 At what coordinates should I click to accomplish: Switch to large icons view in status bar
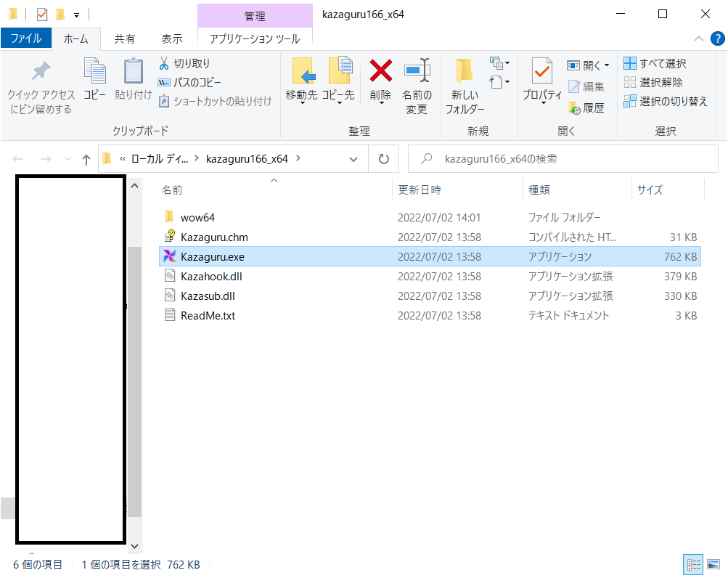click(x=713, y=565)
